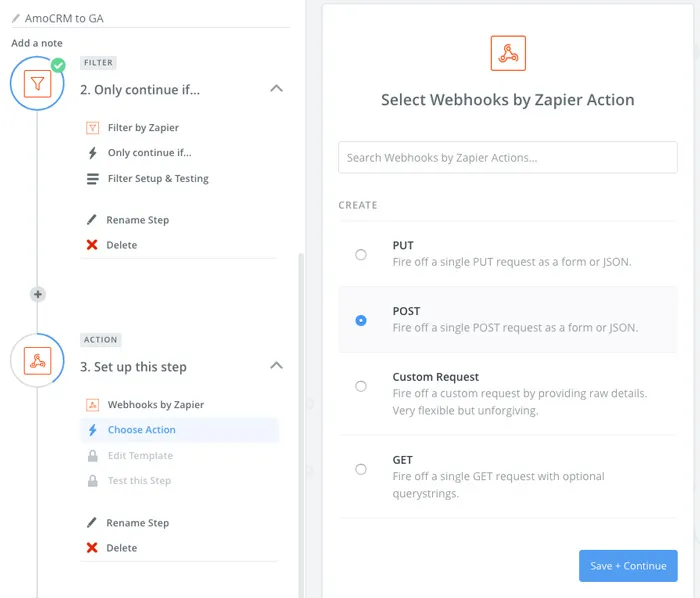The image size is (700, 598).
Task: Select the GET radio button
Action: pos(361,469)
